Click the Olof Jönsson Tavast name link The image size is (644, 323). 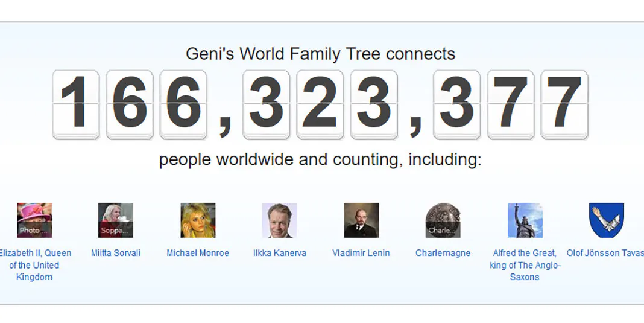point(605,253)
